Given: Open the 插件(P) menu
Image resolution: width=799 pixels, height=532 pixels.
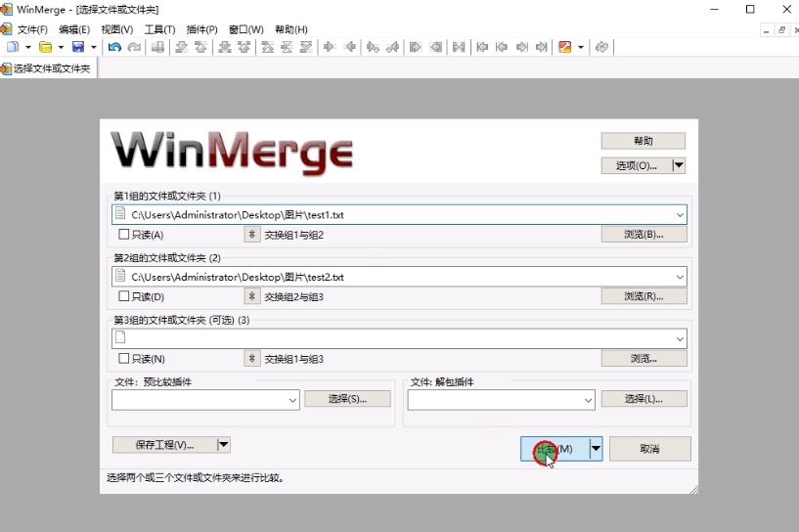Looking at the screenshot, I should pyautogui.click(x=201, y=29).
